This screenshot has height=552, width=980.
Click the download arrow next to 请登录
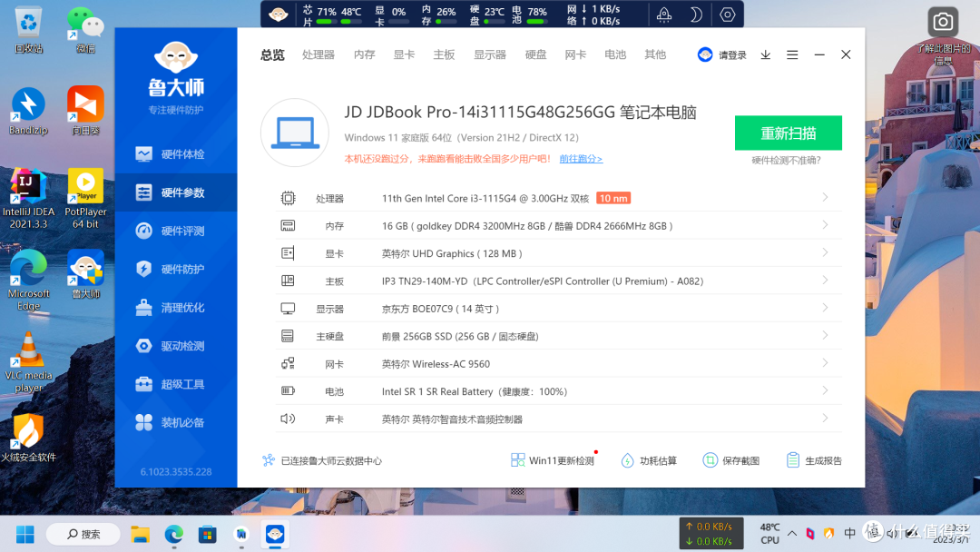[x=765, y=54]
